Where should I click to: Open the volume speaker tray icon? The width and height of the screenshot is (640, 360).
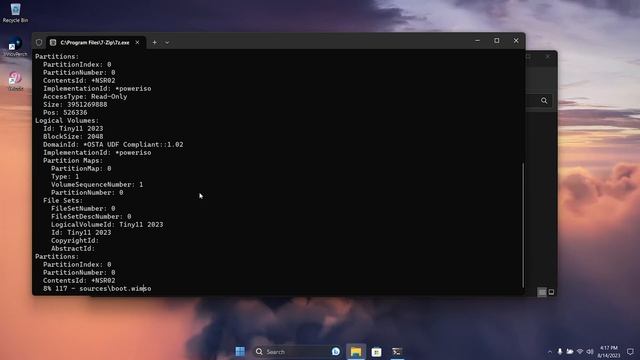(590, 352)
